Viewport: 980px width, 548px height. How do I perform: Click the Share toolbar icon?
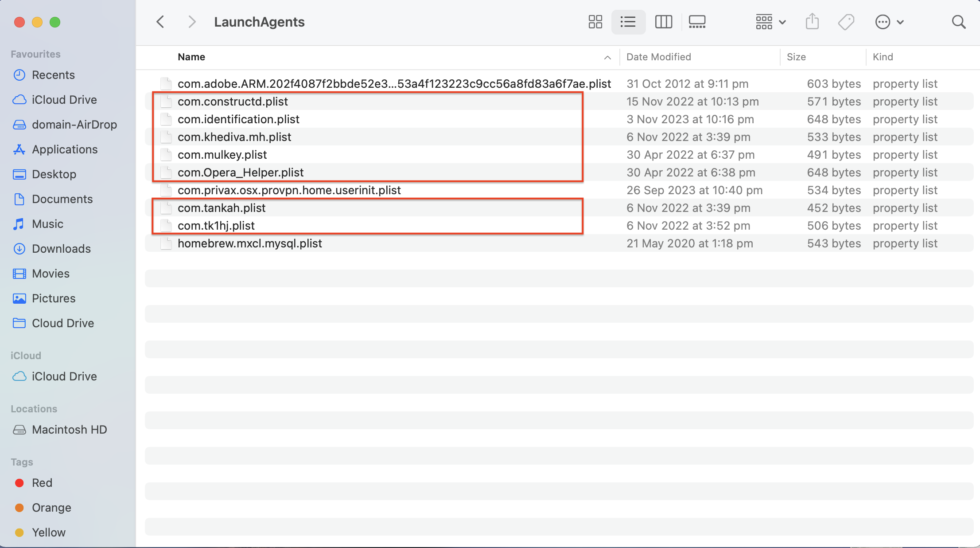click(812, 22)
